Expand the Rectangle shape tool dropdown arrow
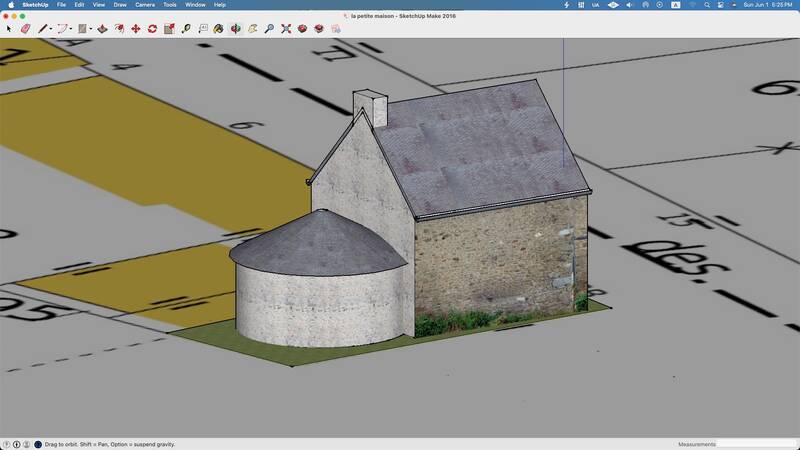Screen dimensions: 800x450 [90, 29]
